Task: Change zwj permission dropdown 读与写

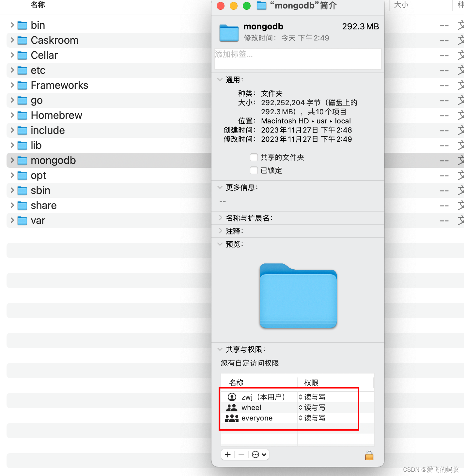Action: click(x=312, y=397)
